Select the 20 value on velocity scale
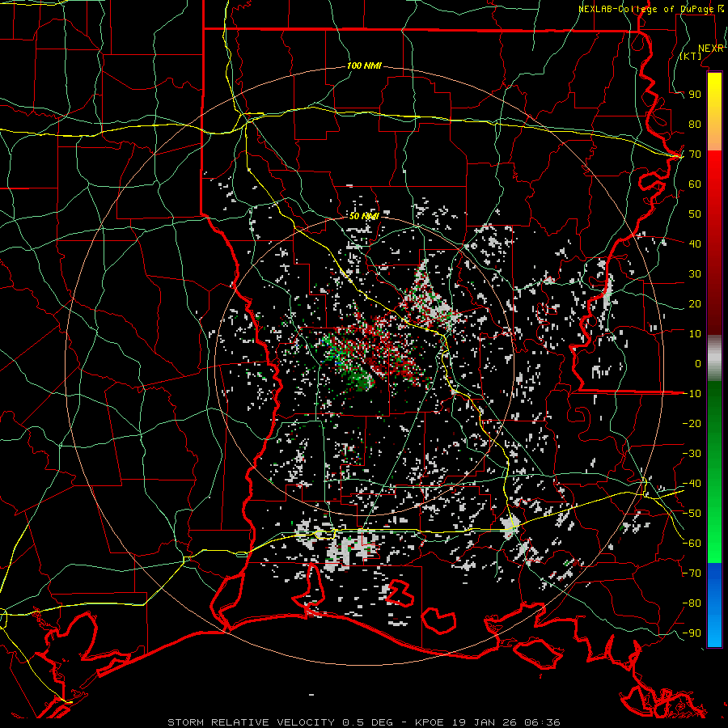Viewport: 728px width, 728px height. point(695,303)
